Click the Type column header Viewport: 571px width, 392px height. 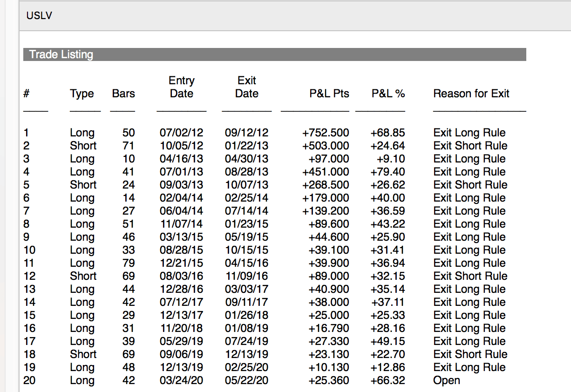[x=82, y=94]
